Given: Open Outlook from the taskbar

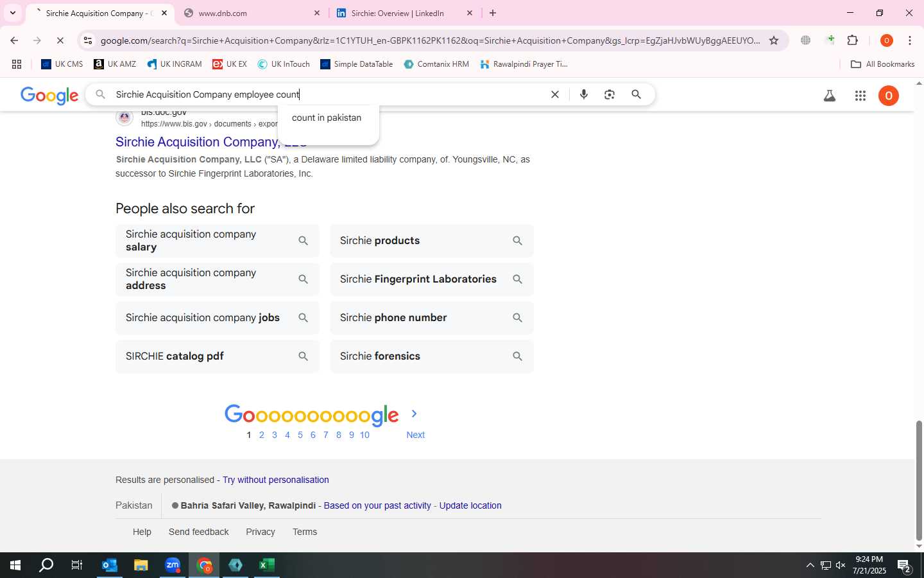Looking at the screenshot, I should pos(110,565).
